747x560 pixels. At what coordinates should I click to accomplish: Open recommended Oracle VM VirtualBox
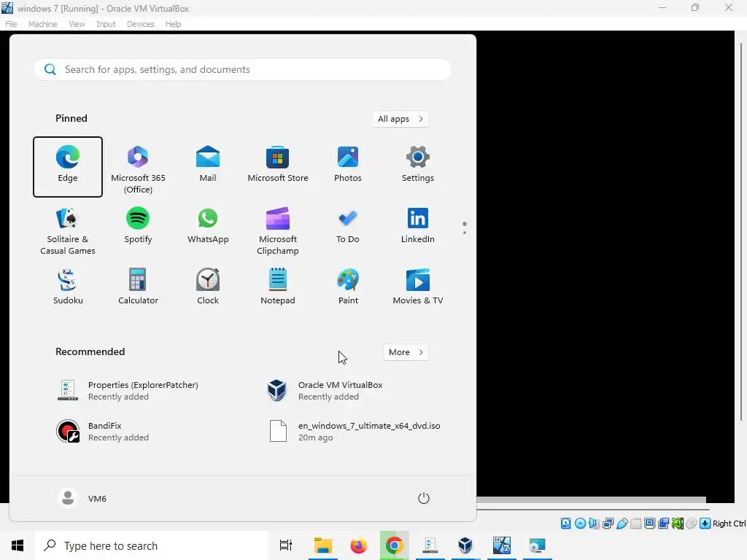coord(325,391)
